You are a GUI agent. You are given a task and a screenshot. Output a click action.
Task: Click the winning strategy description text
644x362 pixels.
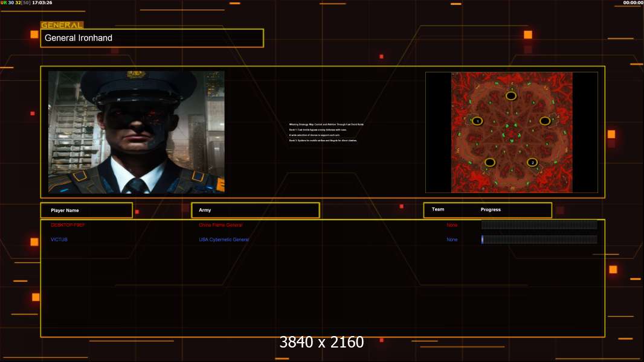click(326, 132)
